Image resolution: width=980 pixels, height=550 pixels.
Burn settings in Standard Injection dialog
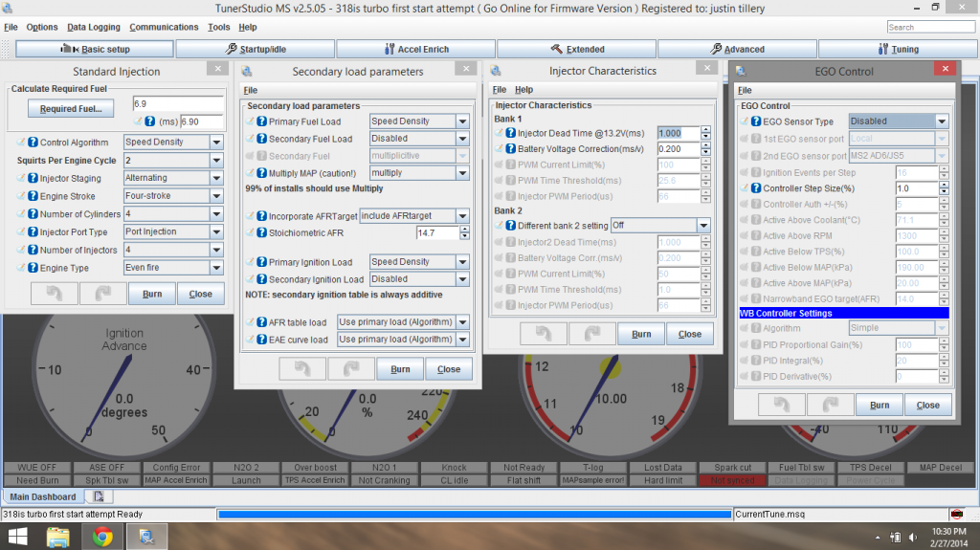coord(152,293)
